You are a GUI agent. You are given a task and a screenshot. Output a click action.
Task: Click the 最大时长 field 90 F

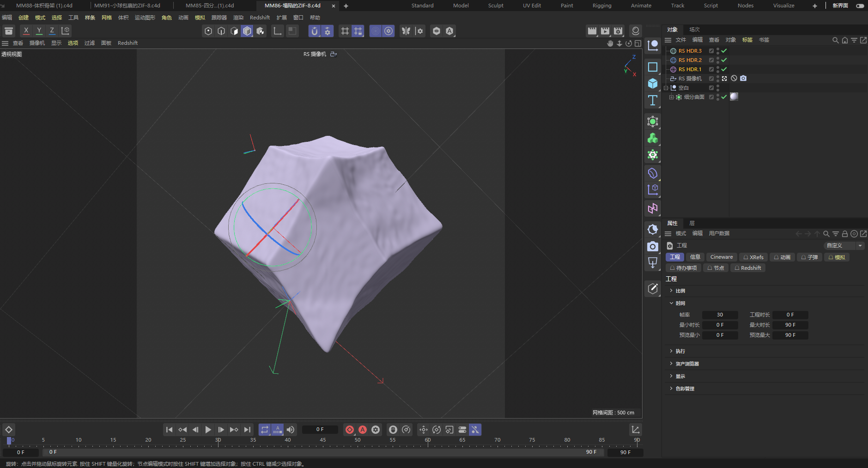tap(790, 325)
